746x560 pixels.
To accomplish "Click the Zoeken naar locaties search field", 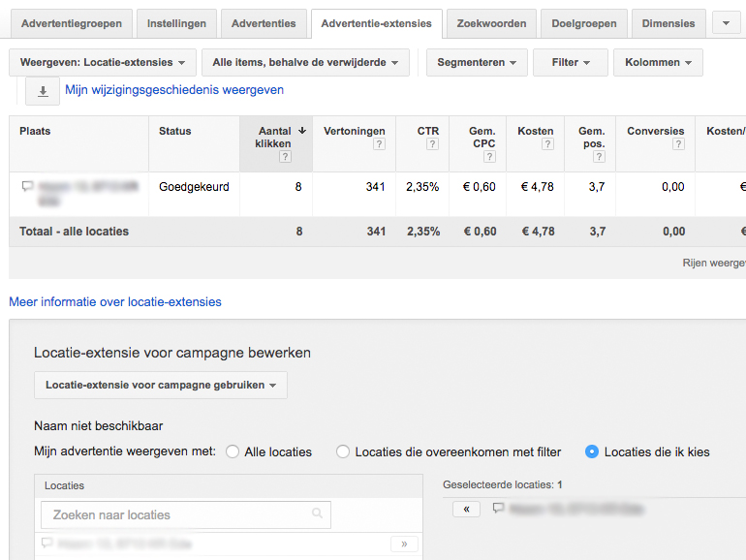I will pyautogui.click(x=184, y=514).
